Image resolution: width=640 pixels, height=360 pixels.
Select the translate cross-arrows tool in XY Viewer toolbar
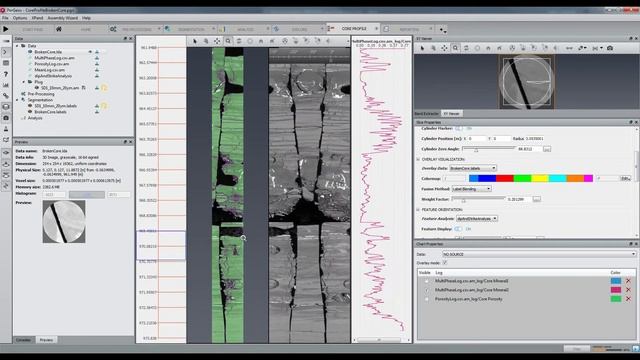(444, 48)
